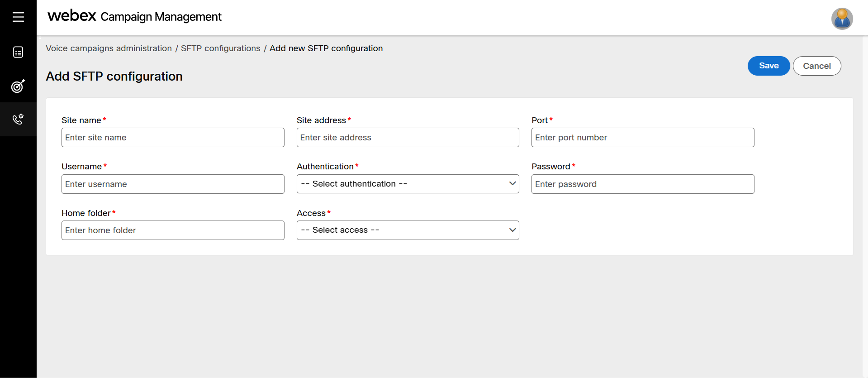Image resolution: width=868 pixels, height=384 pixels.
Task: Focus the Username field
Action: tap(173, 184)
